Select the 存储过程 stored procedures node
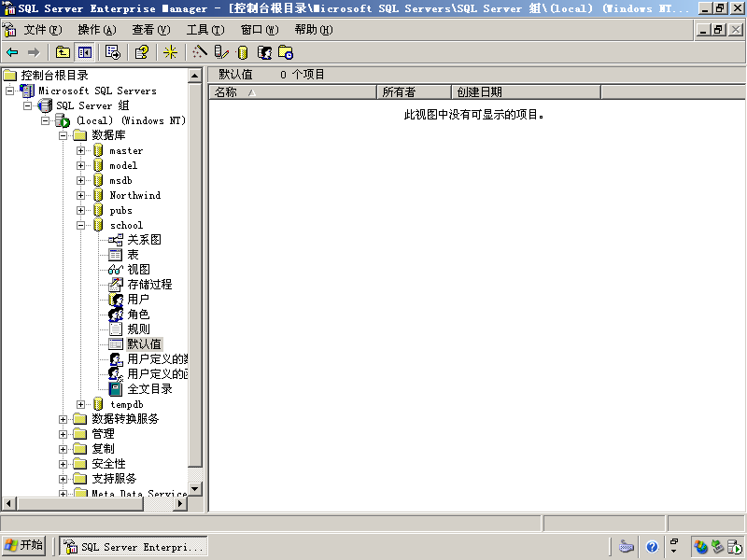Screen dimensions: 747x560 tap(149, 285)
